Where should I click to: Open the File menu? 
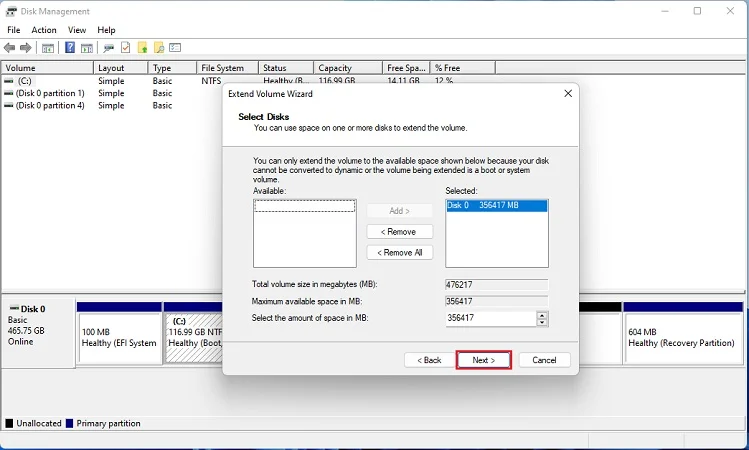coord(14,30)
